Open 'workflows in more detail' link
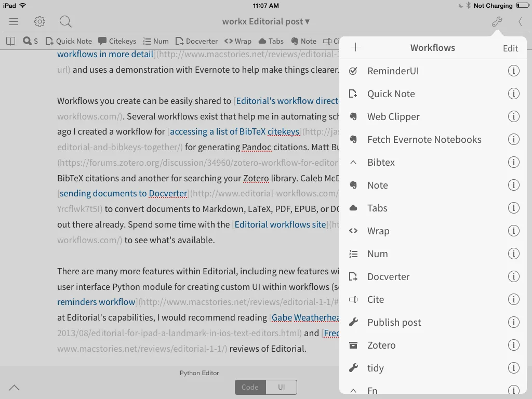This screenshot has height=399, width=532. pyautogui.click(x=105, y=54)
